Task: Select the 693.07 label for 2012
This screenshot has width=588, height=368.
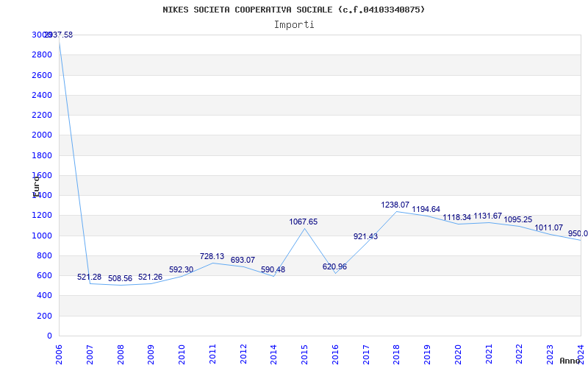Action: tap(243, 261)
